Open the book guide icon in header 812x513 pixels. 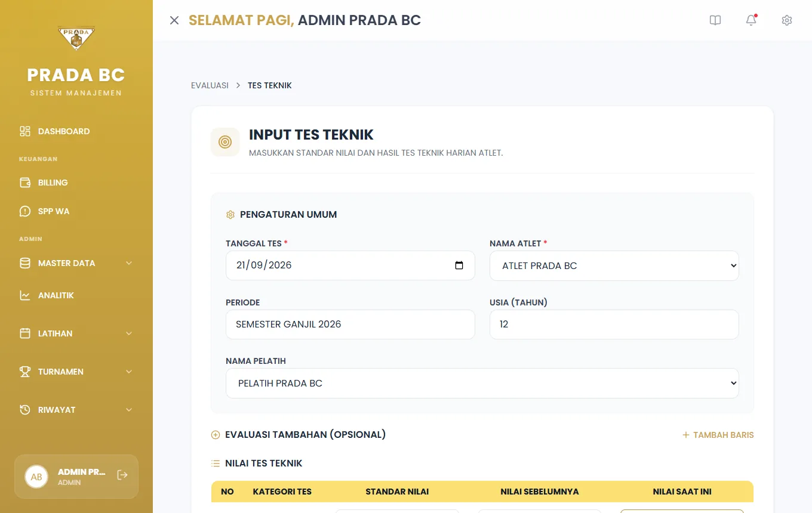tap(715, 20)
